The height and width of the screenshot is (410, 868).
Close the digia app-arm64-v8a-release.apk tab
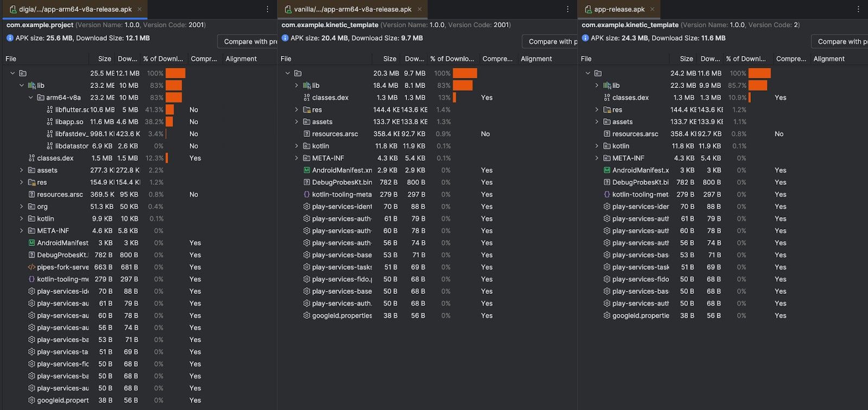tap(139, 9)
